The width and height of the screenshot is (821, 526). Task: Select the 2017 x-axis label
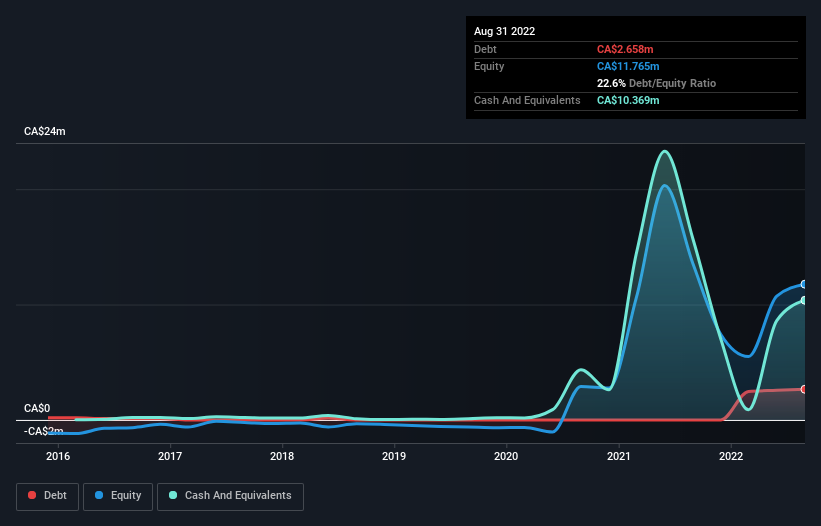click(x=170, y=456)
